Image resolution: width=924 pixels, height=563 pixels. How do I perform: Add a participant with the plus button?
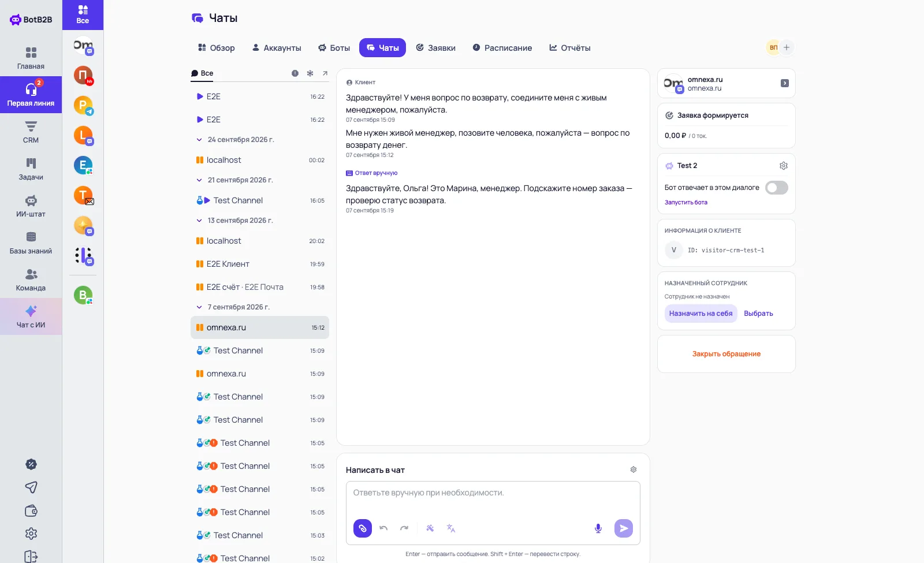[x=787, y=47]
